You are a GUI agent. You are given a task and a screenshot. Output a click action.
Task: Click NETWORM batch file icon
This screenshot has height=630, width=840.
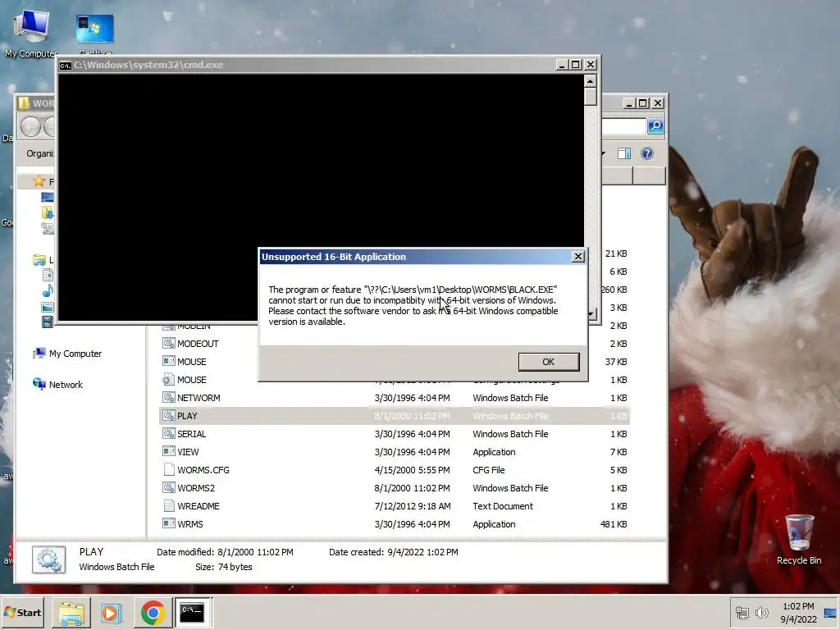pyautogui.click(x=169, y=398)
